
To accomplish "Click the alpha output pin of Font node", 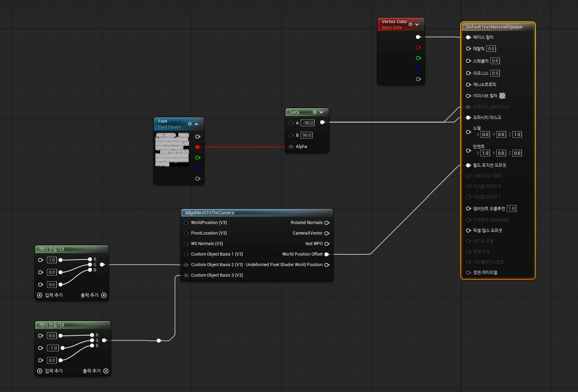I will (197, 179).
